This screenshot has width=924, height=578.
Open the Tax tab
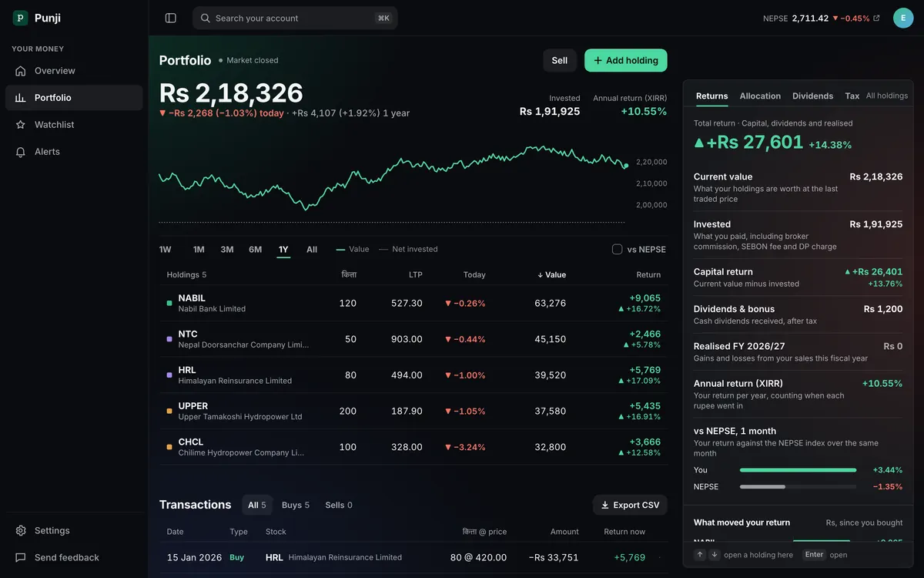(x=852, y=96)
